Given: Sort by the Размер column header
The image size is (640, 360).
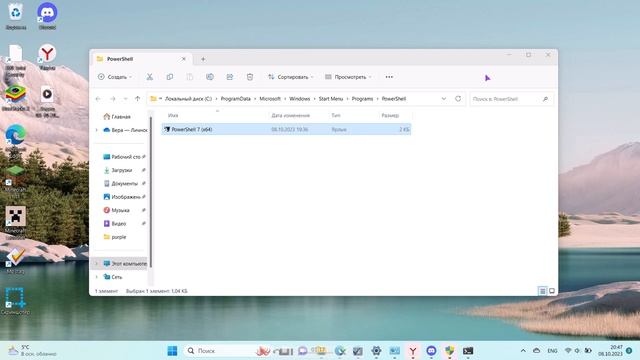Looking at the screenshot, I should click(390, 116).
